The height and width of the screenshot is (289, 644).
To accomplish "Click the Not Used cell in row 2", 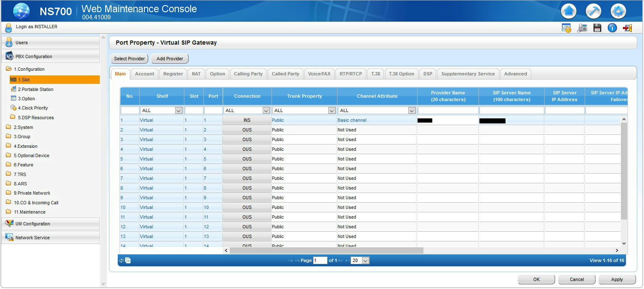I will (x=377, y=130).
